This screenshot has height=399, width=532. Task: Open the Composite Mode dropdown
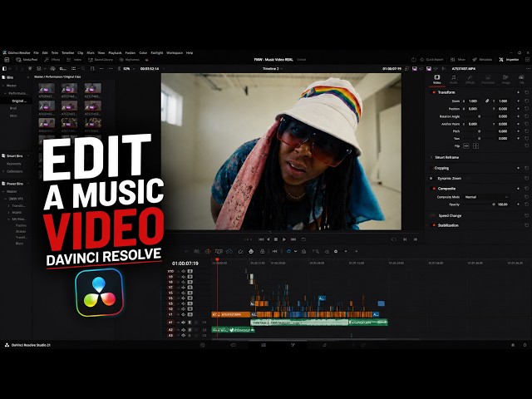[486, 197]
